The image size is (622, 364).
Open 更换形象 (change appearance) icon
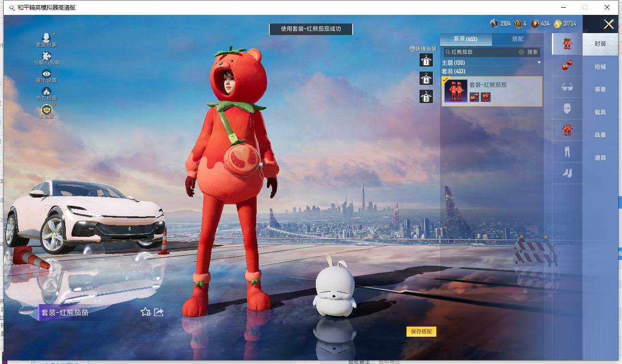pyautogui.click(x=47, y=39)
